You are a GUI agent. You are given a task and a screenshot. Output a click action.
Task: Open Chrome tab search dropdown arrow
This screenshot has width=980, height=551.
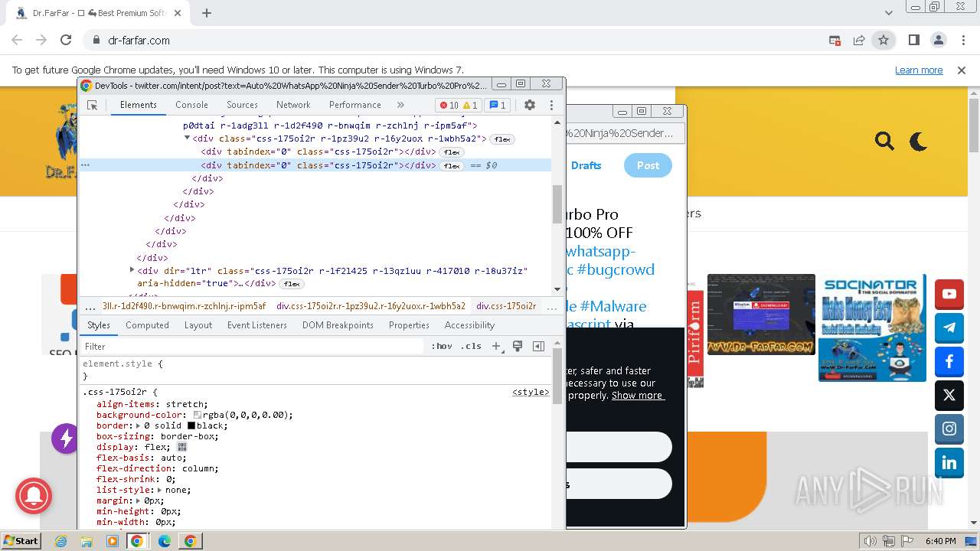click(x=888, y=13)
